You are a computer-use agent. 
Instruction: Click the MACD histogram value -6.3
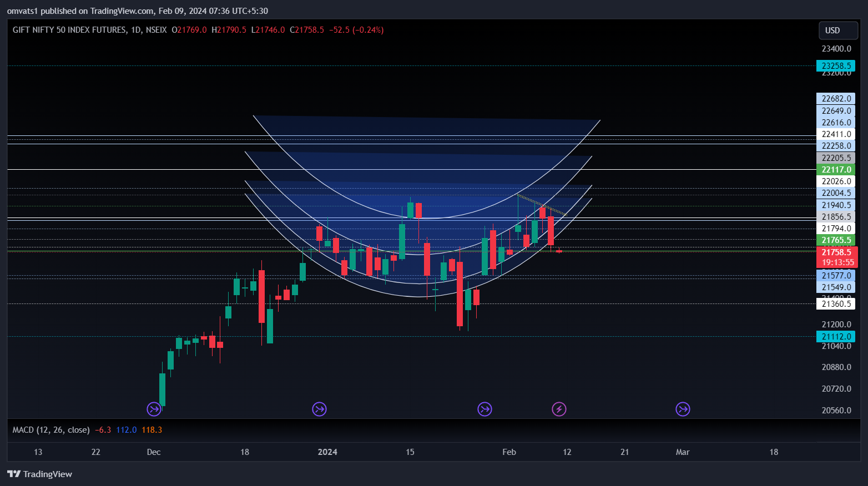point(103,430)
